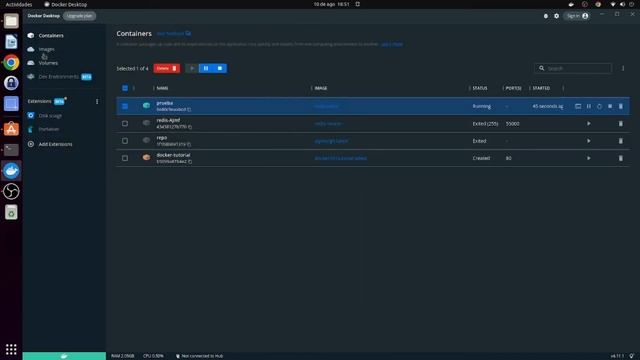Copy repo container ID
This screenshot has height=360, width=640.
coord(189,144)
